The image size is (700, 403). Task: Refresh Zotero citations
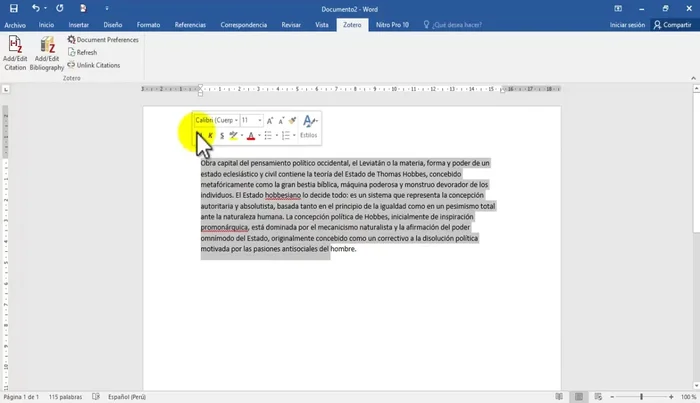(x=82, y=52)
